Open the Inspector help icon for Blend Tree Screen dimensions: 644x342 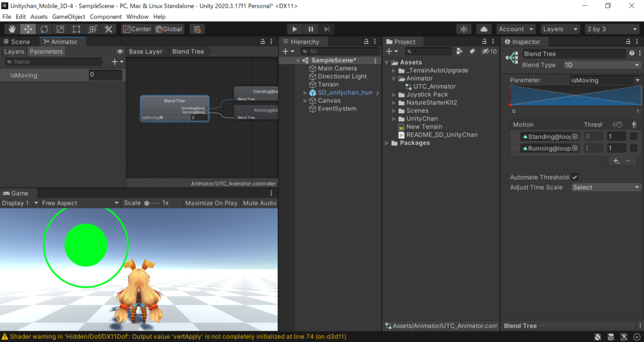click(632, 53)
